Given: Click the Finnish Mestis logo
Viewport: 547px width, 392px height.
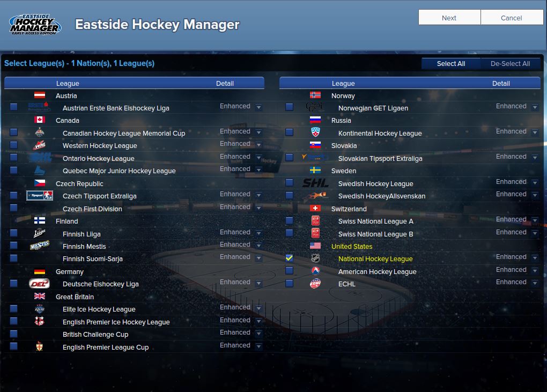Looking at the screenshot, I should pyautogui.click(x=40, y=246).
